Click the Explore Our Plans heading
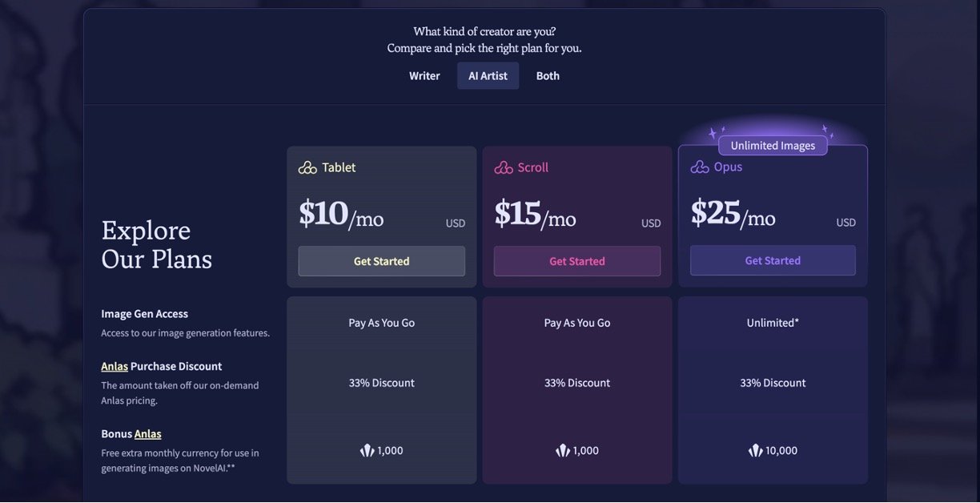The width and height of the screenshot is (980, 503). click(157, 244)
